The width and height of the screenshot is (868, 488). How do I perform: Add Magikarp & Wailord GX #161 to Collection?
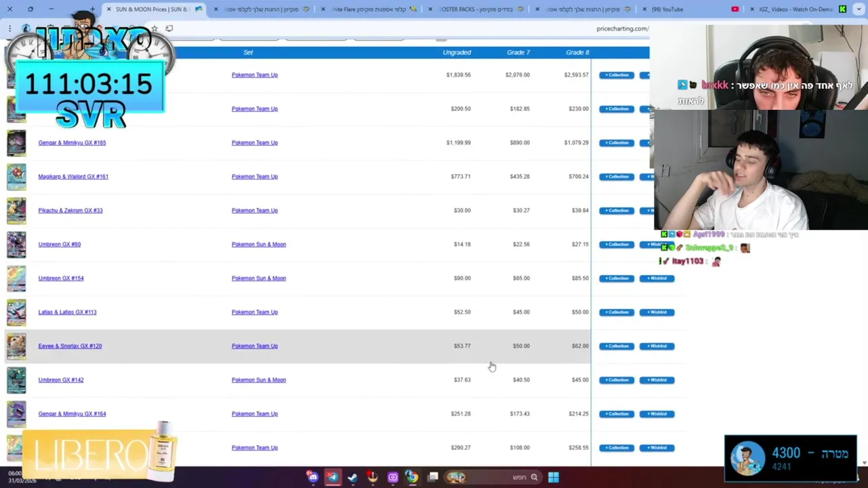tap(616, 176)
